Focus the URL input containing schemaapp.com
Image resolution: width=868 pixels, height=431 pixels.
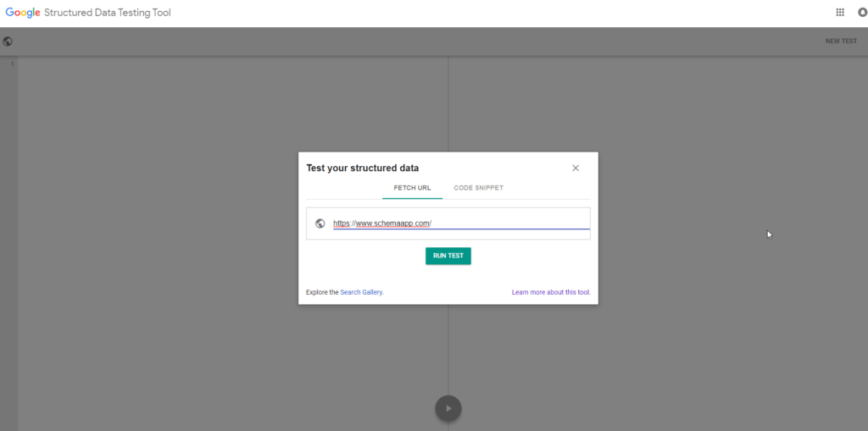click(458, 224)
